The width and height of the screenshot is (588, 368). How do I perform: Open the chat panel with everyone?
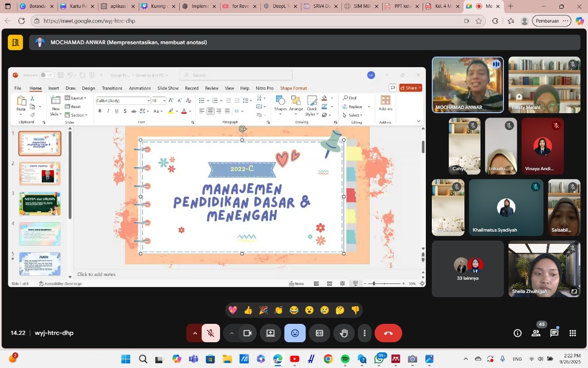tap(554, 333)
